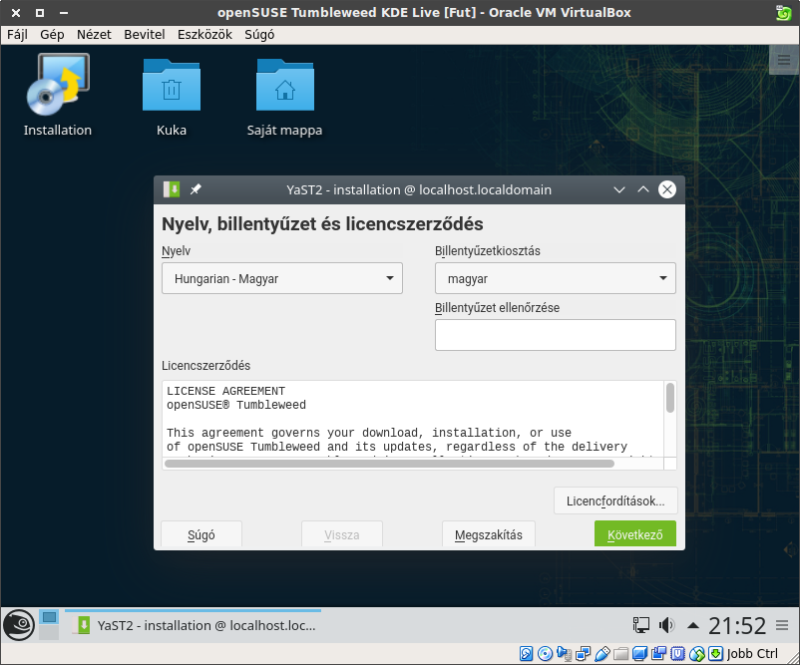This screenshot has width=800, height=665.
Task: Click the Súgó help button in YaST2
Action: [x=201, y=534]
